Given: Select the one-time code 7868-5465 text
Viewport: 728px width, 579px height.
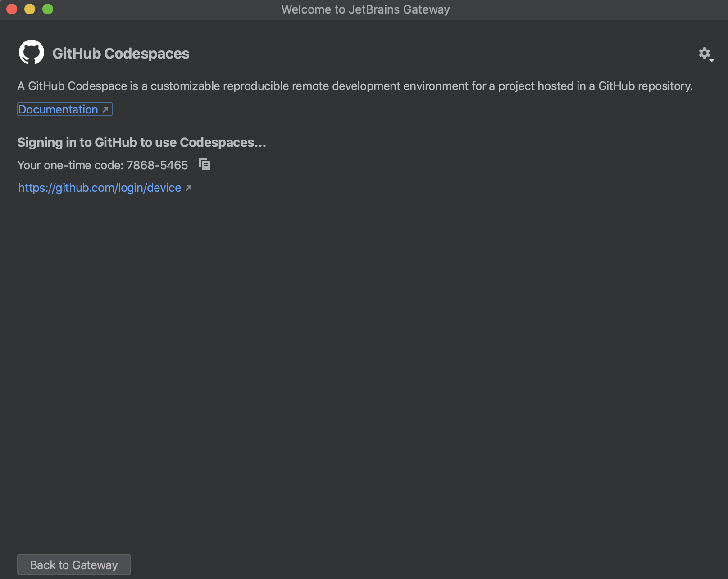Looking at the screenshot, I should coord(157,165).
